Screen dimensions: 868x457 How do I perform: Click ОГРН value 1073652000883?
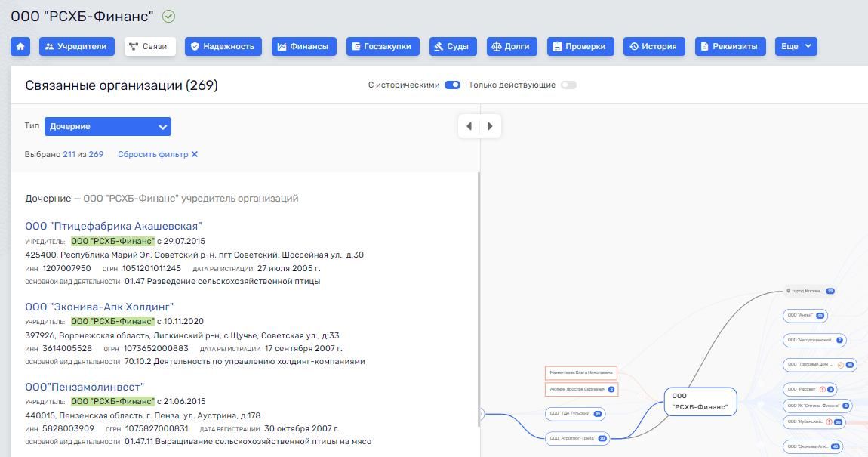155,348
